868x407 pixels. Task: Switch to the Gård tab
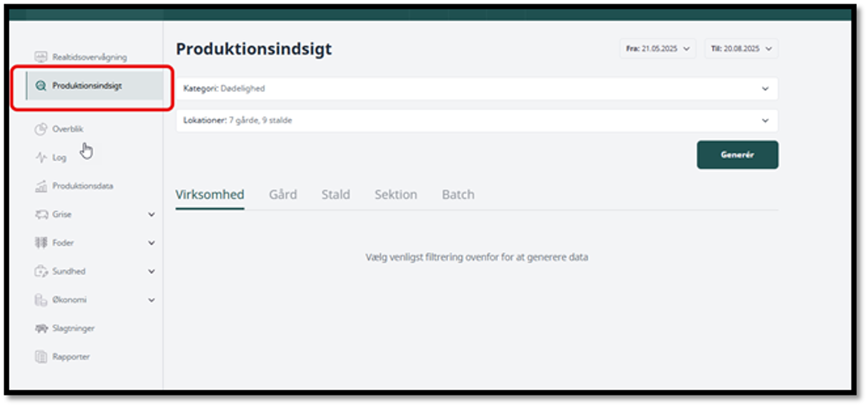tap(283, 195)
